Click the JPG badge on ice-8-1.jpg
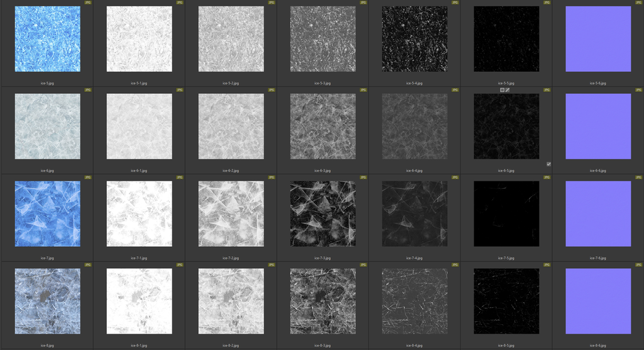This screenshot has width=644, height=350. click(x=180, y=265)
